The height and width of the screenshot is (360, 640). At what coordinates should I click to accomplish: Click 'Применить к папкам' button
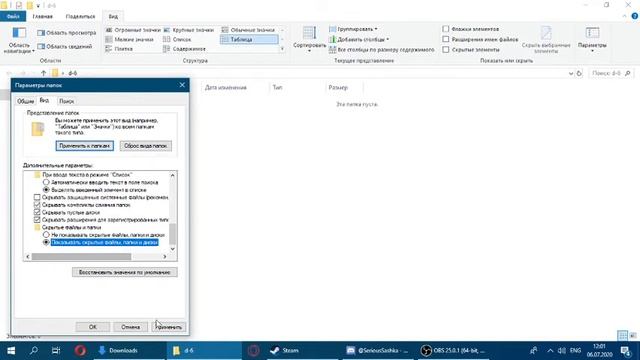click(x=84, y=146)
